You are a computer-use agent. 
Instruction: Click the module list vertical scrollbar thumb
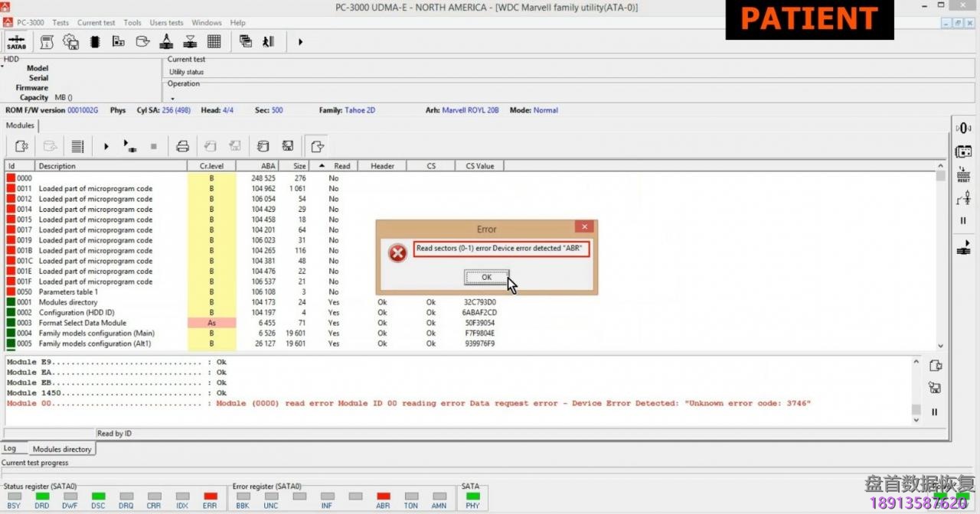[940, 176]
